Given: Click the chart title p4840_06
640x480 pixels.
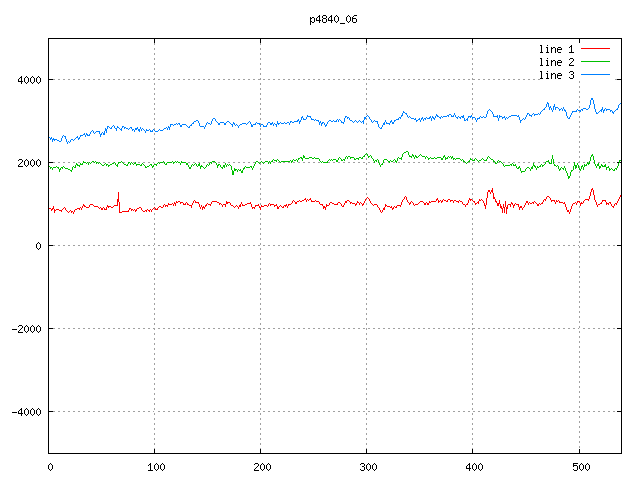Looking at the screenshot, I should tap(333, 19).
